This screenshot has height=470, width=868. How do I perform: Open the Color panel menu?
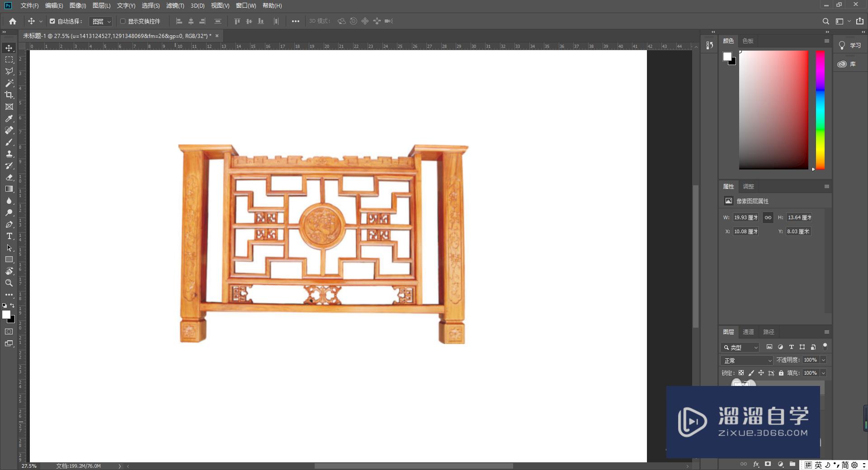click(827, 41)
